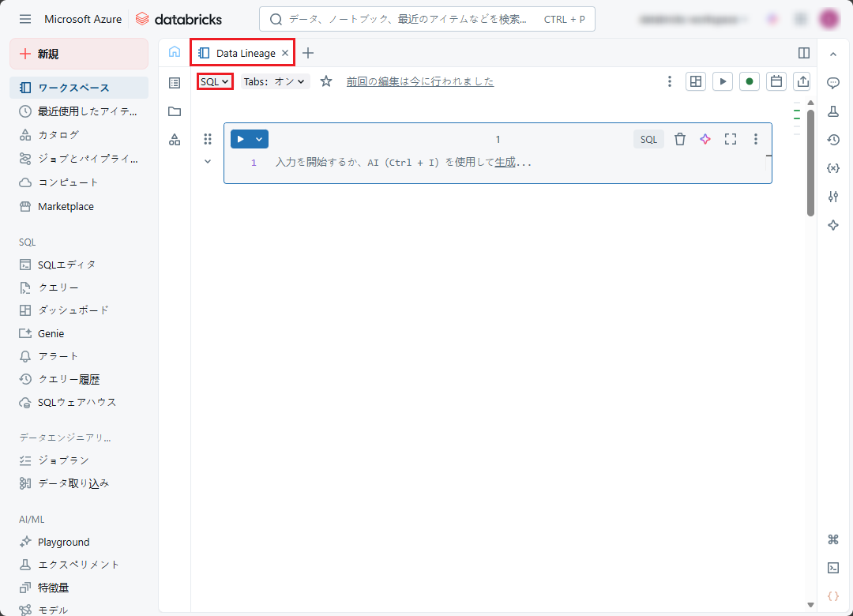Open SQLエディタ in the sidebar
Image resolution: width=853 pixels, height=616 pixels.
66,265
